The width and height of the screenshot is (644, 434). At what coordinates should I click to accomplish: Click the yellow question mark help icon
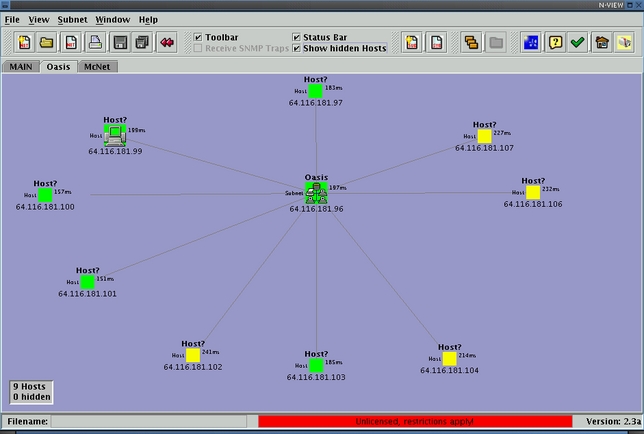(555, 42)
